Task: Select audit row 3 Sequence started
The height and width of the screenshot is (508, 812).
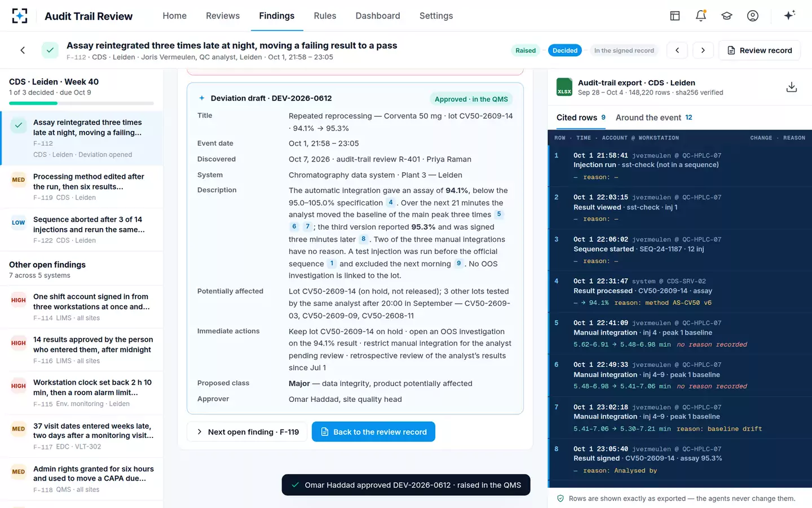Action: (679, 250)
